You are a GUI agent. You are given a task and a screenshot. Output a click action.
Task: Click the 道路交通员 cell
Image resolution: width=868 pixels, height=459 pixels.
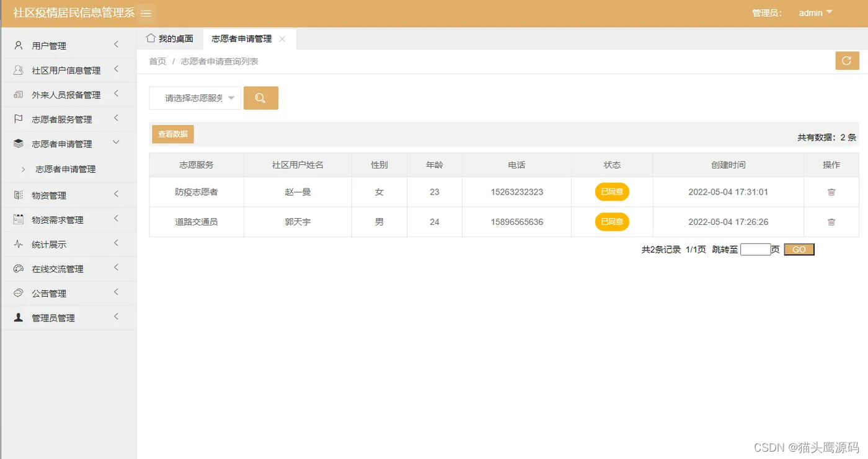[197, 222]
